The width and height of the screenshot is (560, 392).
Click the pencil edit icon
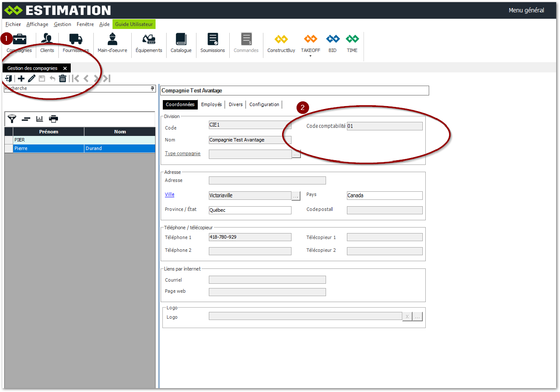point(32,78)
